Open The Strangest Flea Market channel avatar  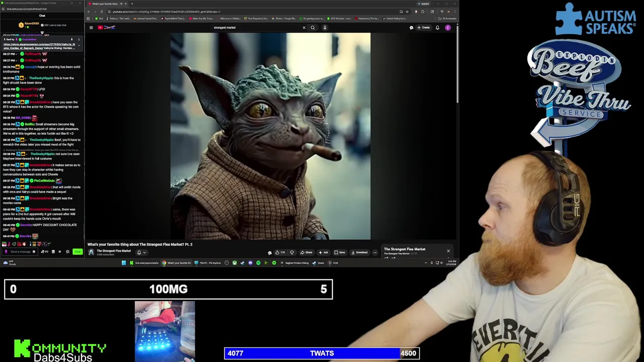coord(91,252)
